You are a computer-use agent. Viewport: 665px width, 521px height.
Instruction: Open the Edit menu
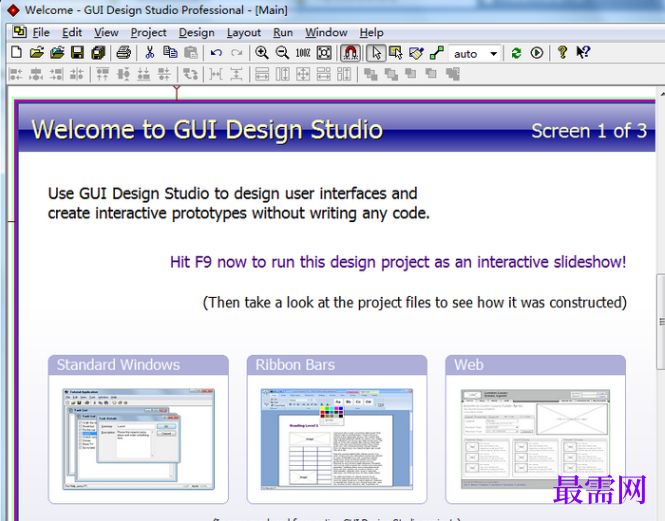[72, 32]
